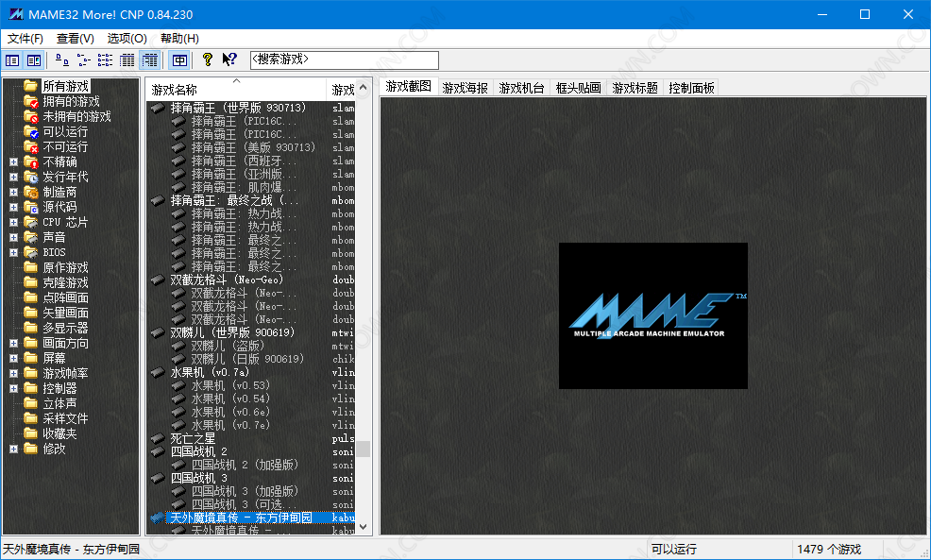Expand the 画面方向 tree node
The height and width of the screenshot is (560, 931).
coord(13,343)
